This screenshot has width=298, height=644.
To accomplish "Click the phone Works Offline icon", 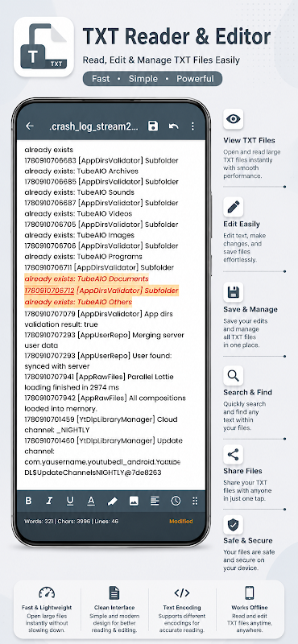I will [x=250, y=592].
